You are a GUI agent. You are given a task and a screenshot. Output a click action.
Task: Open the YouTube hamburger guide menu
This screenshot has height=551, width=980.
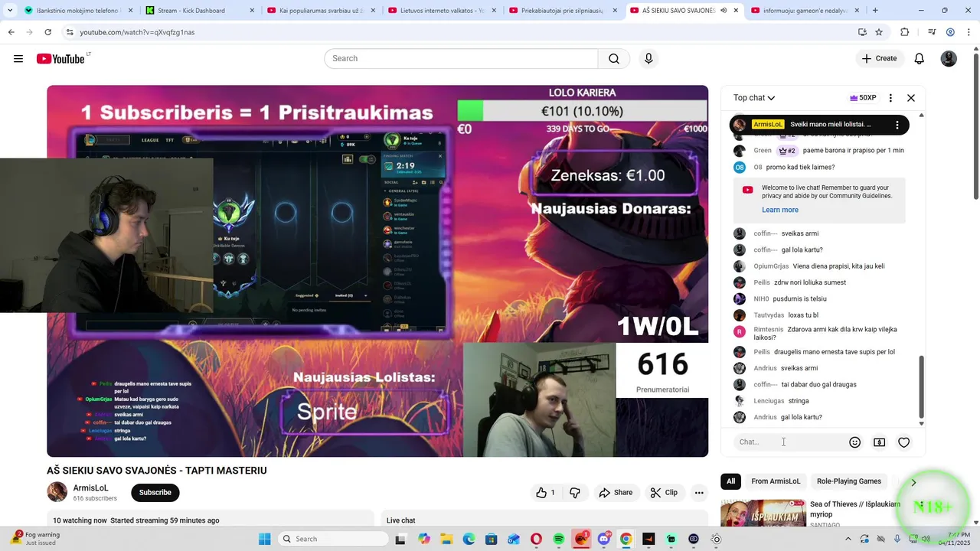tap(18, 59)
